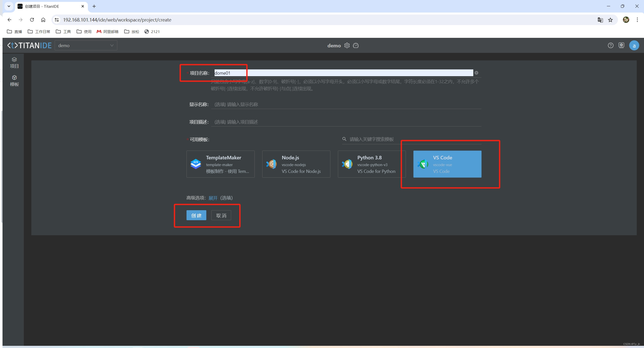Bookmark this page with star icon
This screenshot has height=348, width=644.
point(610,20)
